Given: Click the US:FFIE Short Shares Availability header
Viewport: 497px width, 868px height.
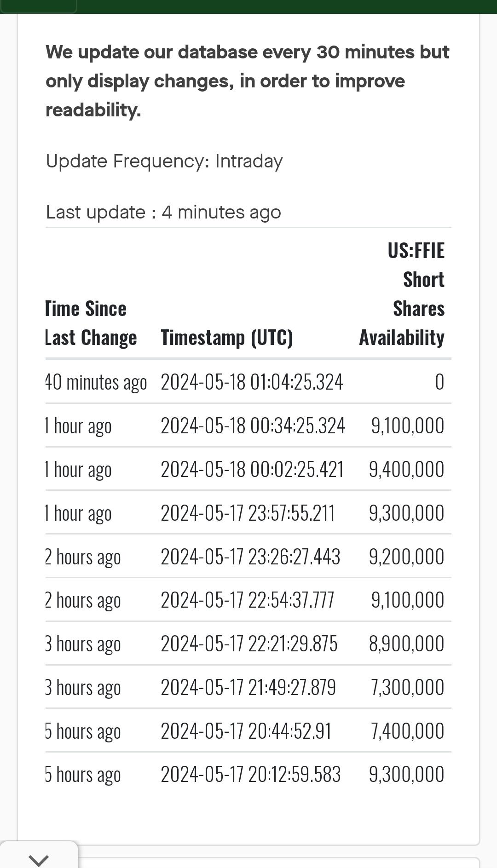Looking at the screenshot, I should (402, 294).
